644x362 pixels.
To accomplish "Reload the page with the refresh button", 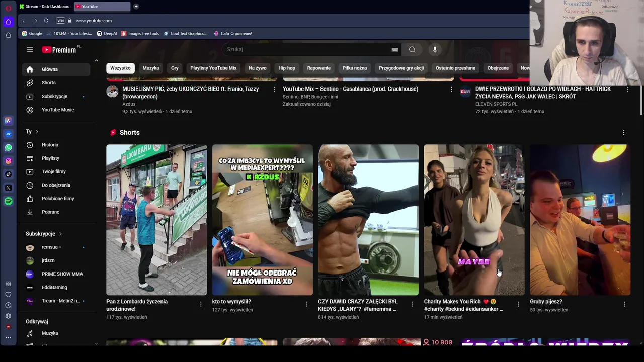I will [x=46, y=21].
